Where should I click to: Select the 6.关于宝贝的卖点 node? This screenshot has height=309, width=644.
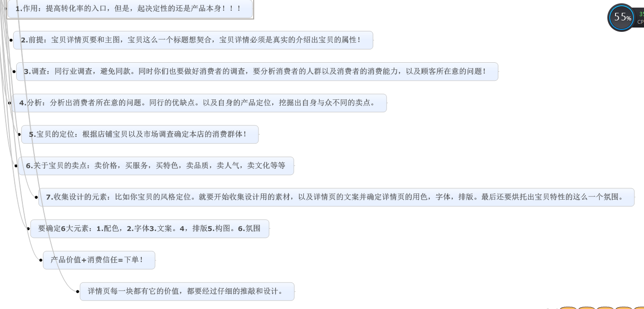coord(156,165)
